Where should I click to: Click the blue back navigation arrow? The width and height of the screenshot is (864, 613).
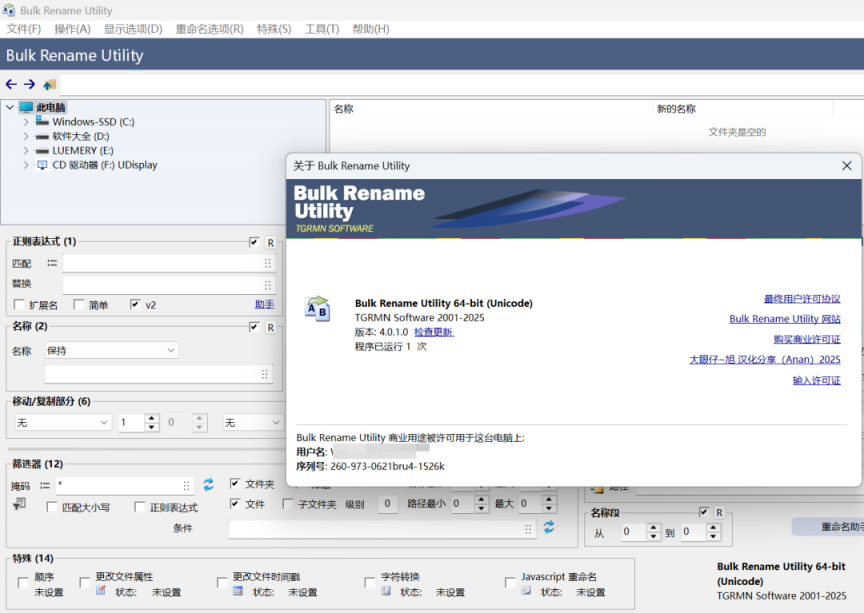click(11, 85)
